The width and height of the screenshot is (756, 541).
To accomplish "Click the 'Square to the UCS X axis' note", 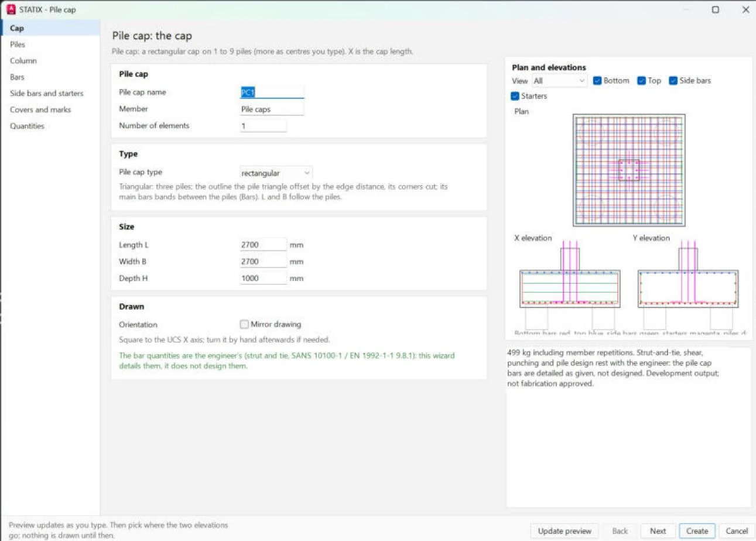I will click(x=224, y=340).
